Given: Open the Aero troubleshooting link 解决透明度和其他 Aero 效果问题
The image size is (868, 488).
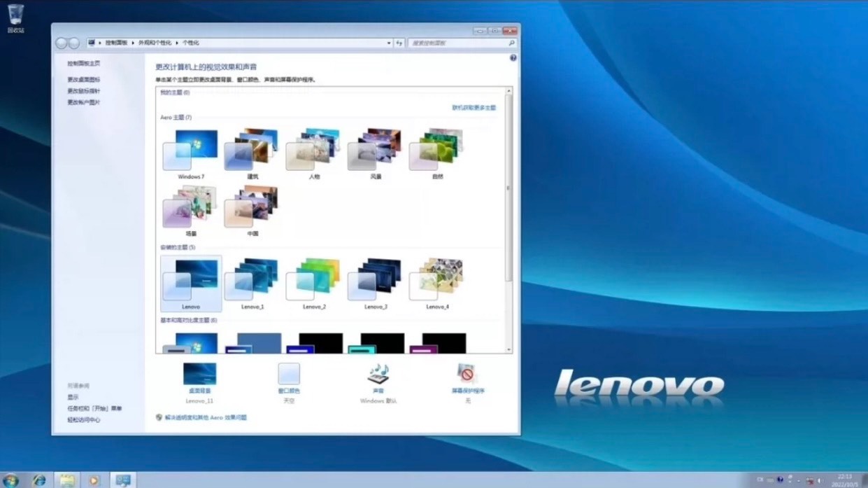Looking at the screenshot, I should tap(206, 417).
